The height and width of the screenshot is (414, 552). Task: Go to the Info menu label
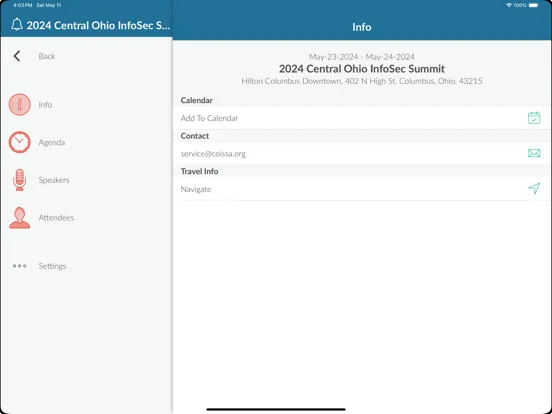(45, 105)
